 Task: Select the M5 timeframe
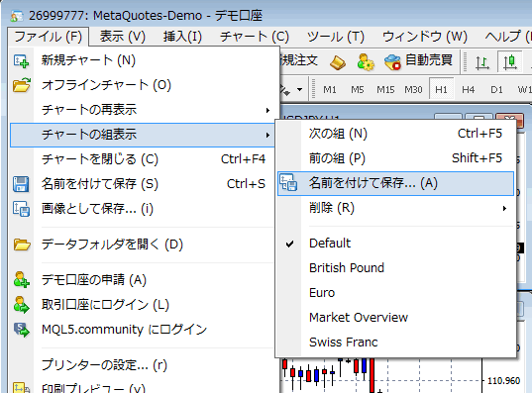pyautogui.click(x=358, y=90)
